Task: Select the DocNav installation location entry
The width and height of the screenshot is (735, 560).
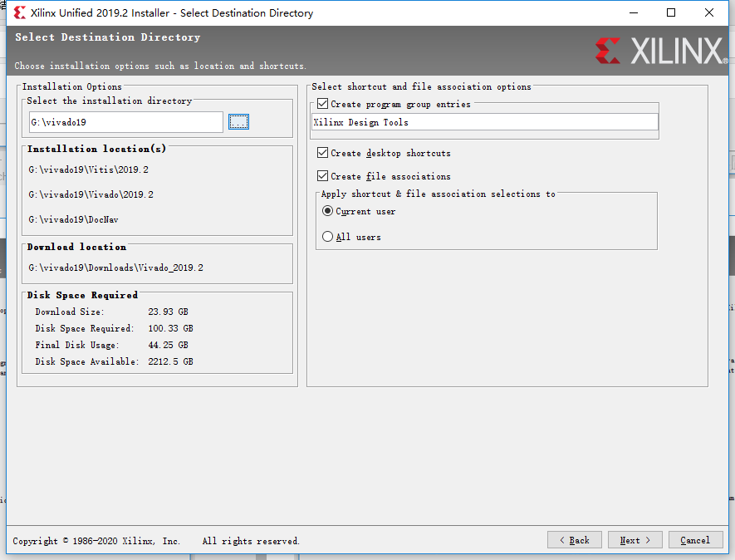Action: click(x=73, y=219)
